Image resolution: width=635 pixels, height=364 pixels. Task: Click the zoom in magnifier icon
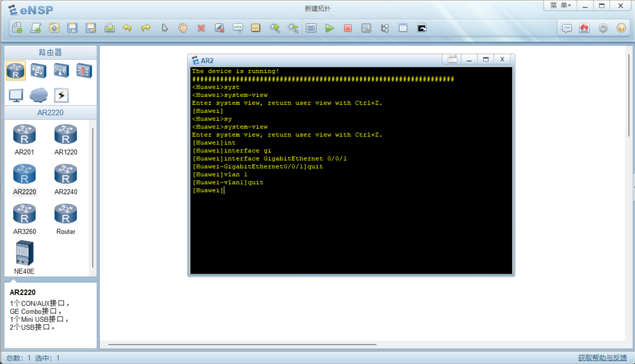274,28
